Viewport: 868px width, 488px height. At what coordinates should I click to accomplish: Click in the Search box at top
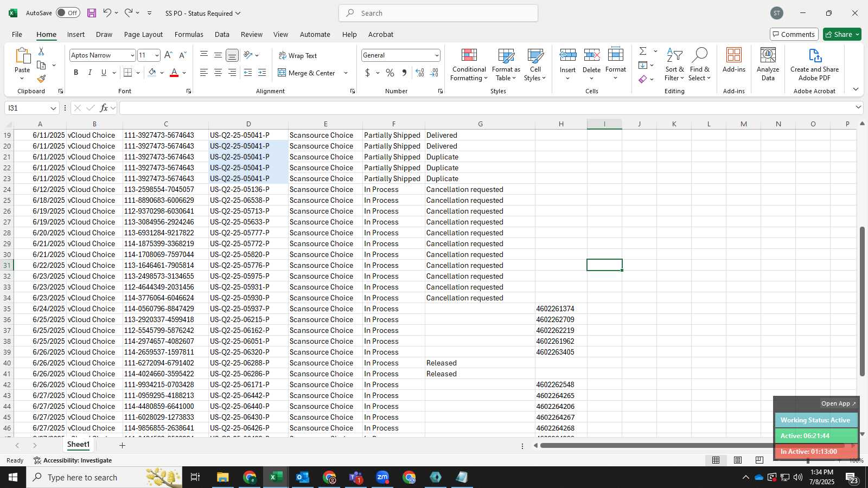(x=438, y=13)
